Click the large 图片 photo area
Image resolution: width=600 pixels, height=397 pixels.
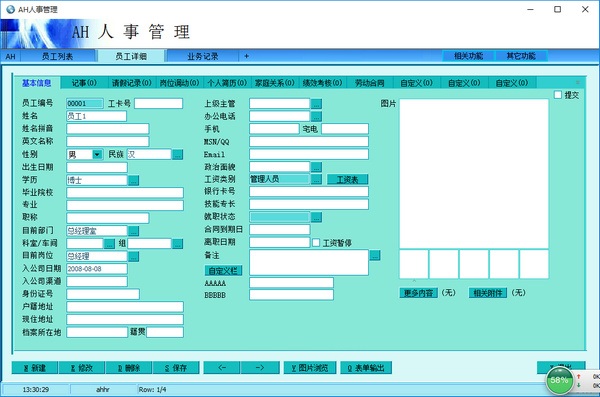click(474, 174)
